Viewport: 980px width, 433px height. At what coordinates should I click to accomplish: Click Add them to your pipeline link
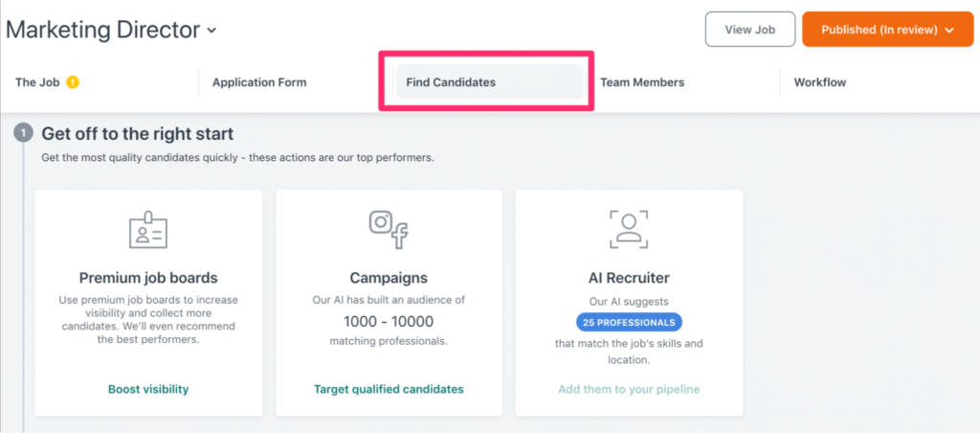pyautogui.click(x=629, y=389)
